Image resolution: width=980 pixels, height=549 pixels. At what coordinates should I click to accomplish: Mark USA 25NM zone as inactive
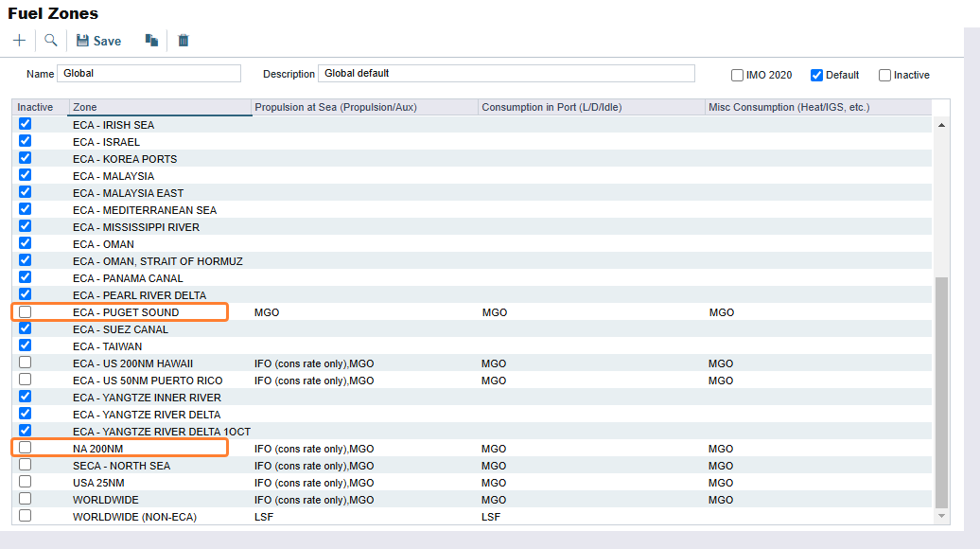pos(24,481)
